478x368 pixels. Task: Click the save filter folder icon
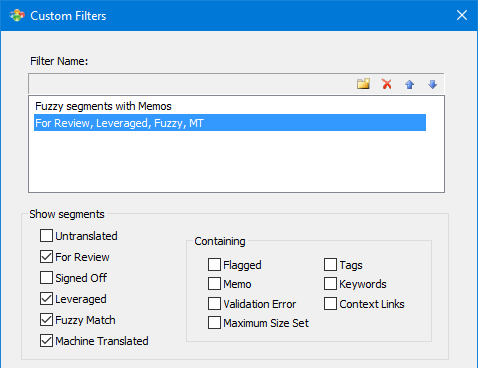[x=363, y=84]
